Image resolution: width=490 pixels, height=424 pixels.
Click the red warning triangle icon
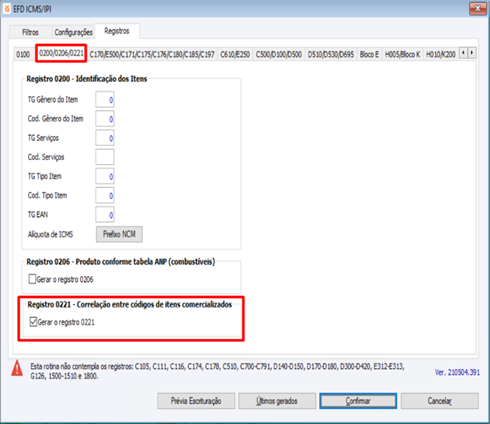(x=17, y=369)
